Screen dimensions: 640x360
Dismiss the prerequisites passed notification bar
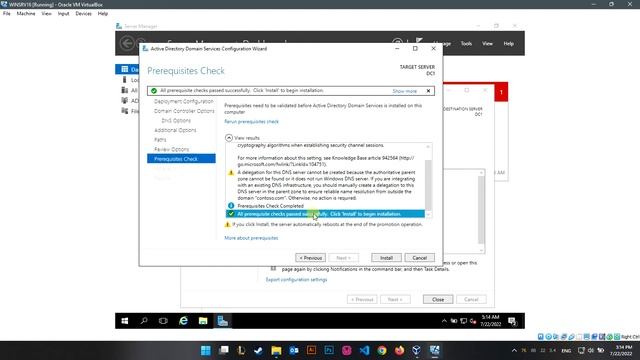tap(428, 91)
